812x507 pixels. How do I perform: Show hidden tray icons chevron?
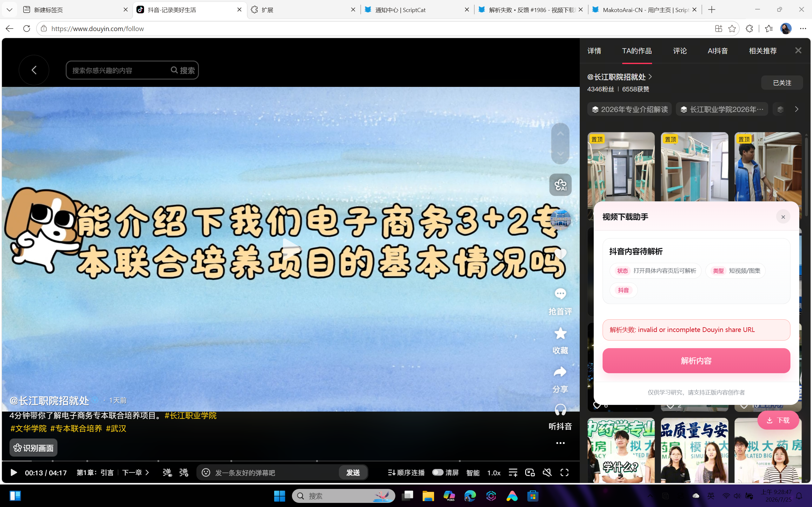650,496
